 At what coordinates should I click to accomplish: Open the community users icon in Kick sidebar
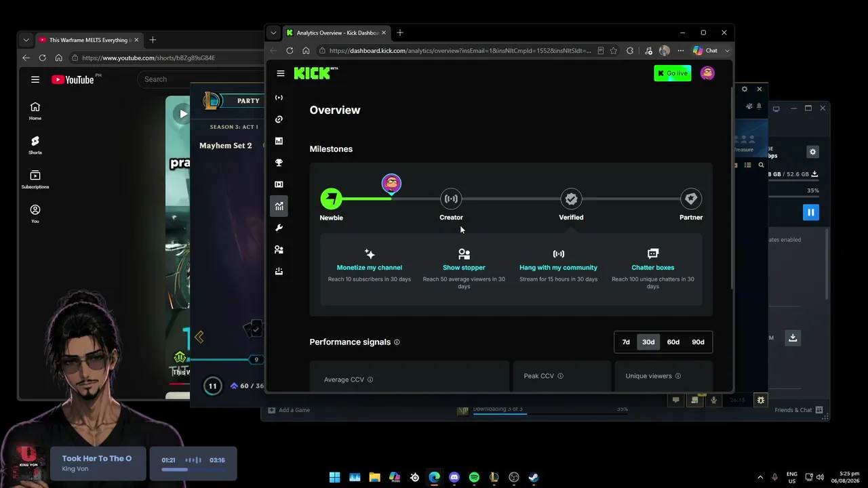tap(279, 249)
